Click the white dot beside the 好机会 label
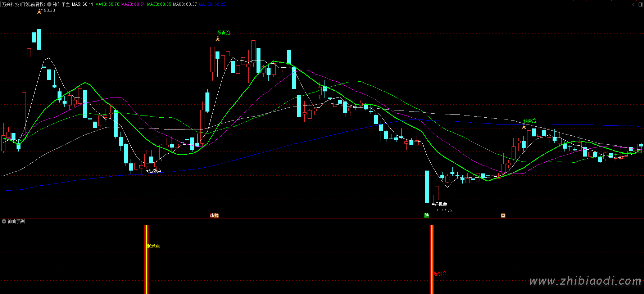 433,204
